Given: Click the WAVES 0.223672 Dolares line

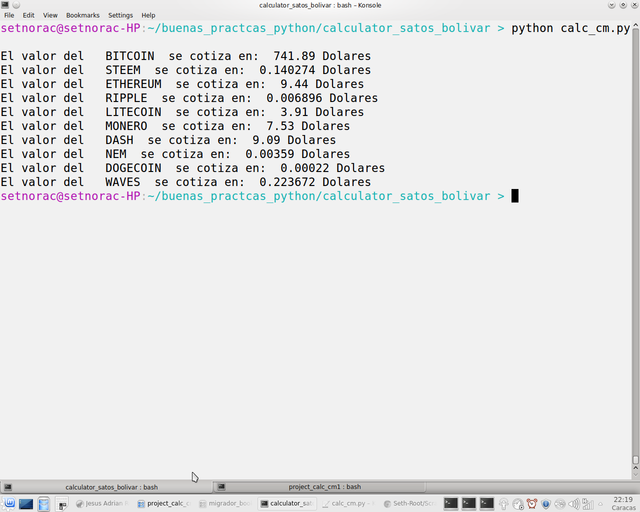Looking at the screenshot, I should coord(186,182).
